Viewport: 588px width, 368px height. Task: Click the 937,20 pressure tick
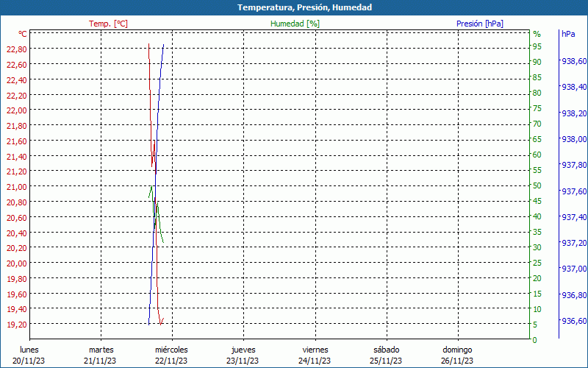click(574, 243)
